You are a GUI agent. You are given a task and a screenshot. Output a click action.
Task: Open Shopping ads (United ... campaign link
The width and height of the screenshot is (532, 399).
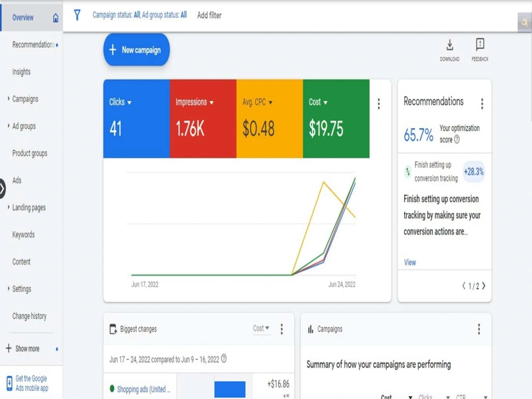(144, 389)
